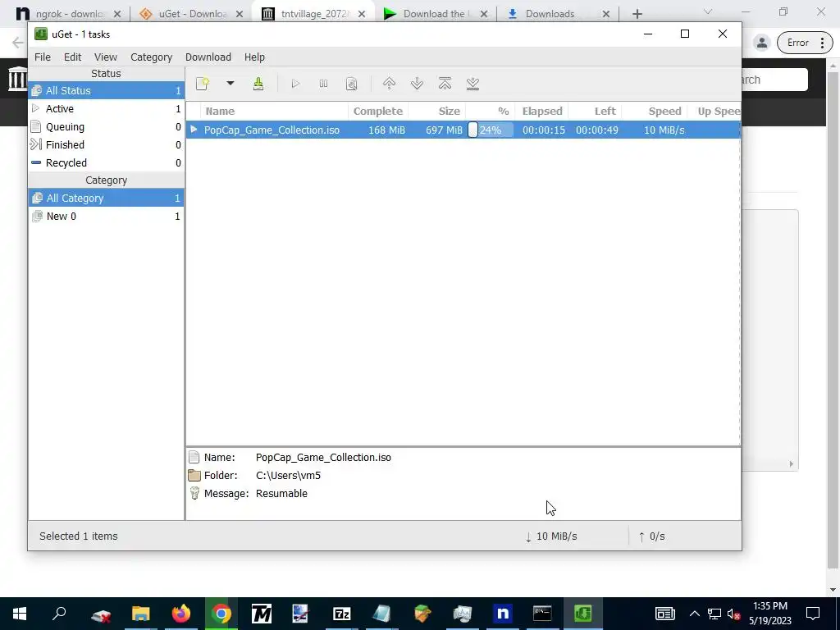Select the Active status filter
The image size is (840, 630).
click(106, 109)
